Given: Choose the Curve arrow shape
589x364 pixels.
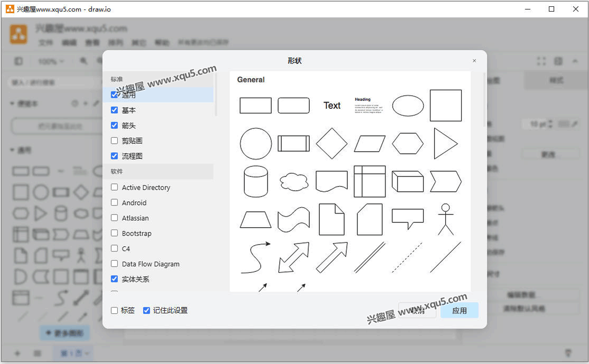Looking at the screenshot, I should click(x=255, y=258).
